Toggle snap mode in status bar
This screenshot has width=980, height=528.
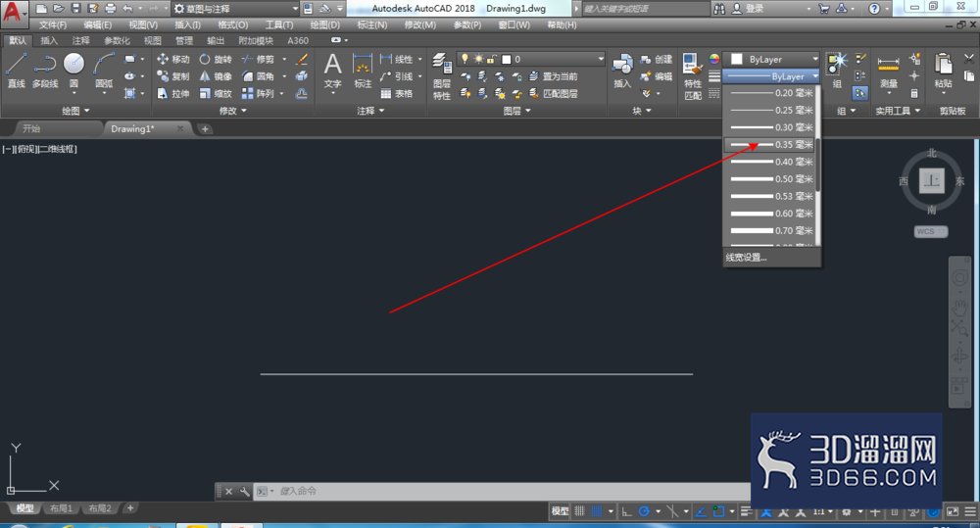click(597, 511)
